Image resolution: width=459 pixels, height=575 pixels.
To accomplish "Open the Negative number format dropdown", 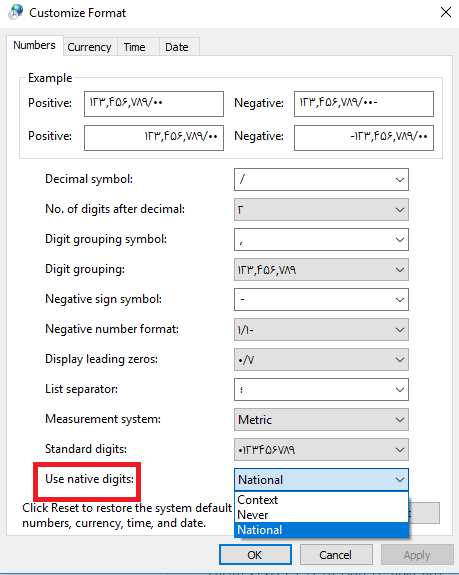I will 321,330.
